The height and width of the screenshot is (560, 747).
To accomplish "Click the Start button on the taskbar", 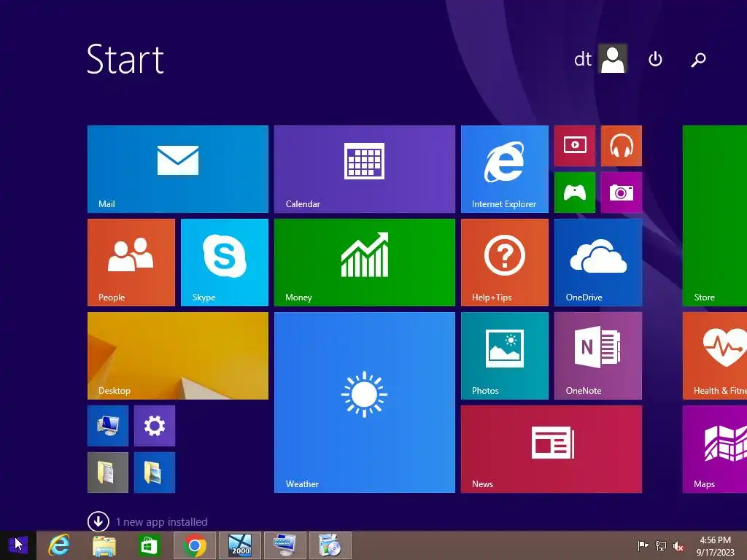I will (18, 545).
